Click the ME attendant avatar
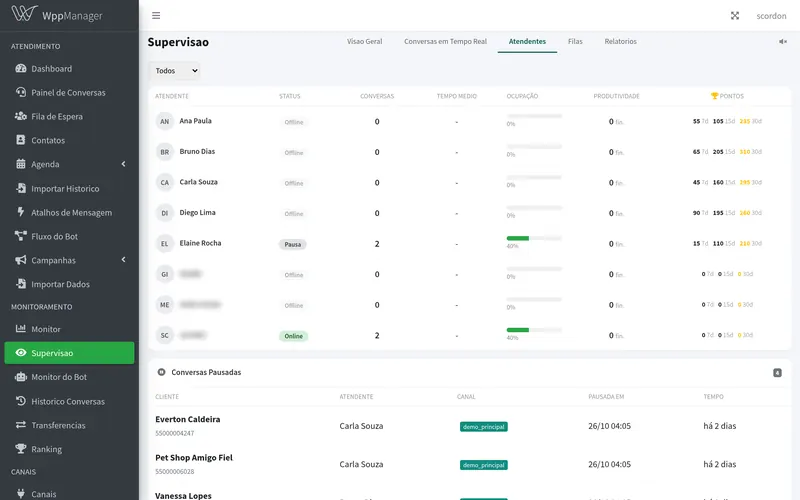 [165, 305]
